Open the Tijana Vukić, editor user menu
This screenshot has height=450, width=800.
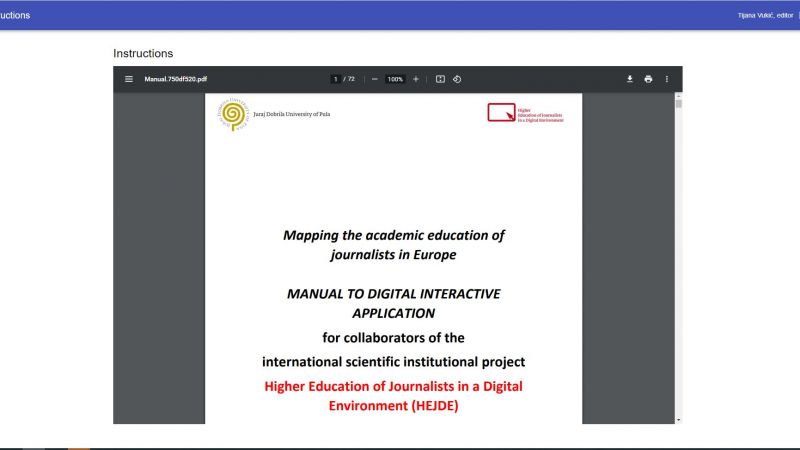[x=765, y=15]
